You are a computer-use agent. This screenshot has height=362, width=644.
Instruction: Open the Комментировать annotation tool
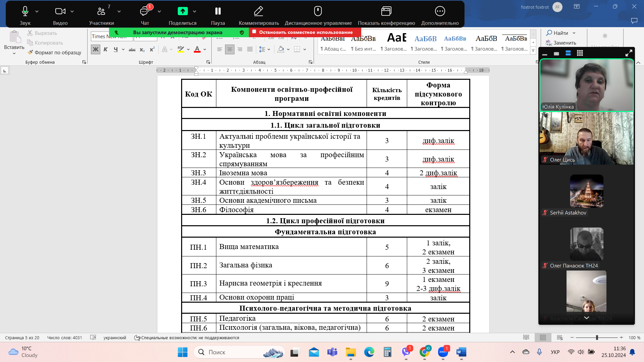click(259, 15)
